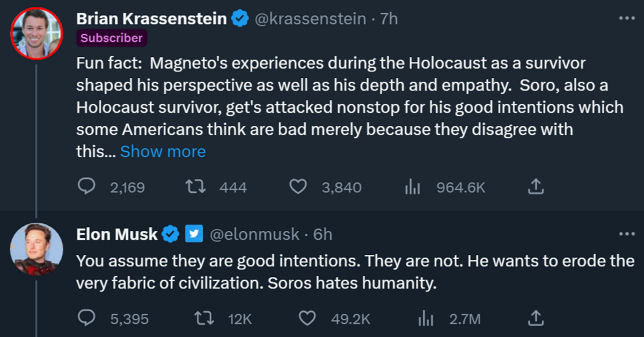Reply to Elon Musk's tweet
644x337 pixels.
(86, 319)
